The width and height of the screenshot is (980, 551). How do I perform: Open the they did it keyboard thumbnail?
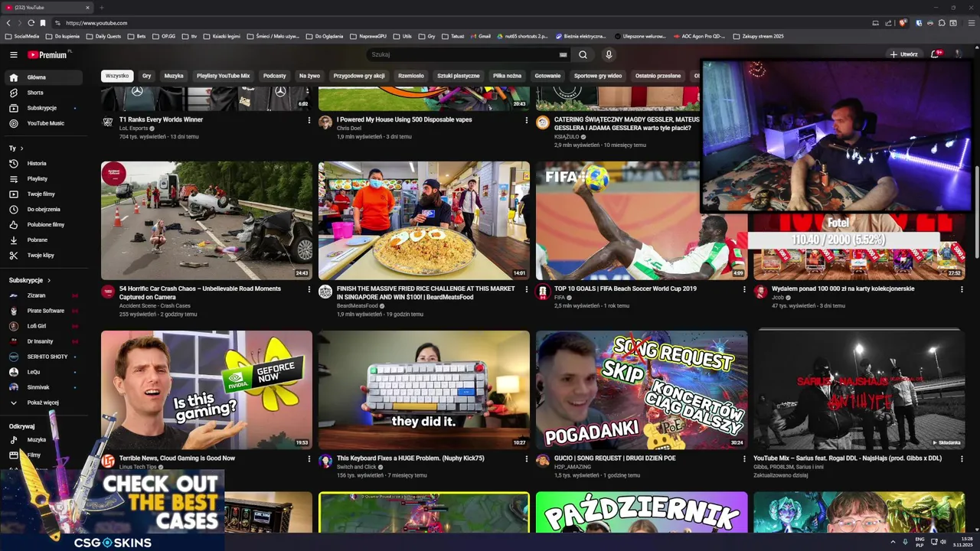pos(424,390)
